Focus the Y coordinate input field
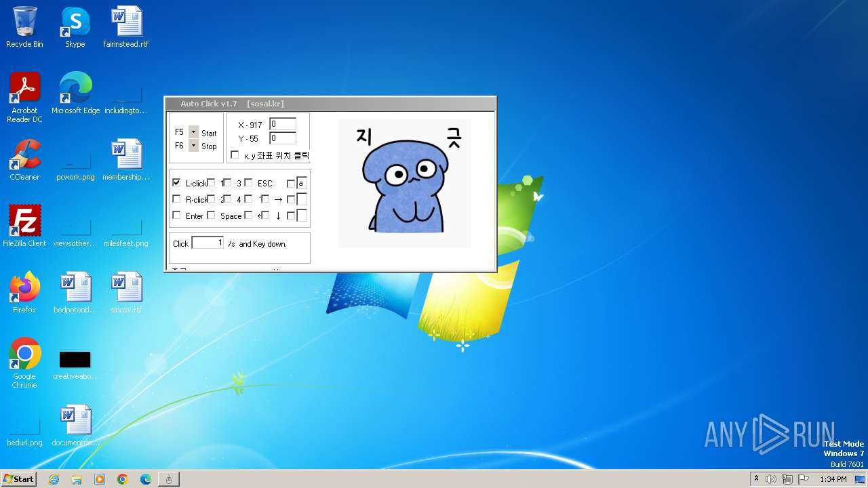868x488 pixels. (283, 138)
